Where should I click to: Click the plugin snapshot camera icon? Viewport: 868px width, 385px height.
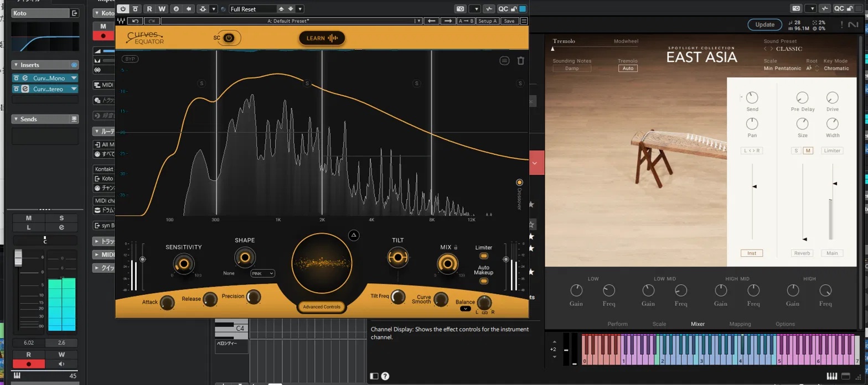(x=460, y=9)
